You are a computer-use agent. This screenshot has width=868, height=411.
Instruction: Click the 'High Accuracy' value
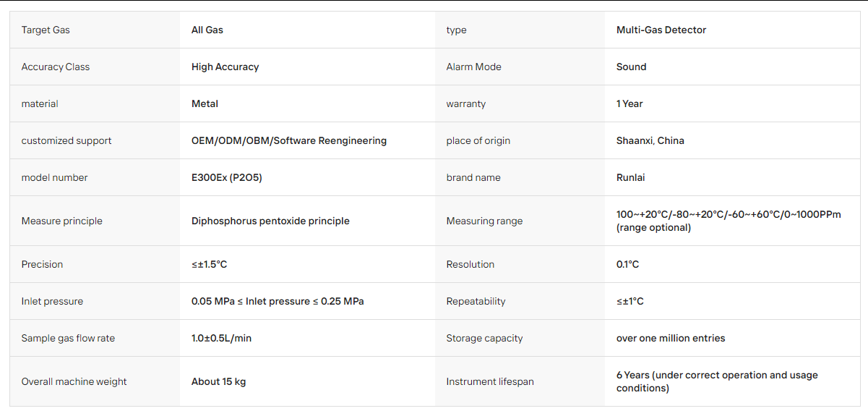[225, 67]
